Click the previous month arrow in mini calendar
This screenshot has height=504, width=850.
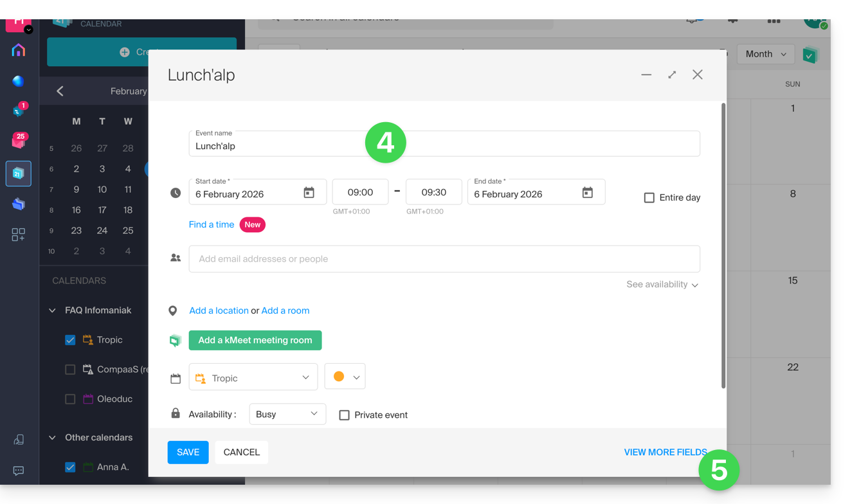[60, 91]
